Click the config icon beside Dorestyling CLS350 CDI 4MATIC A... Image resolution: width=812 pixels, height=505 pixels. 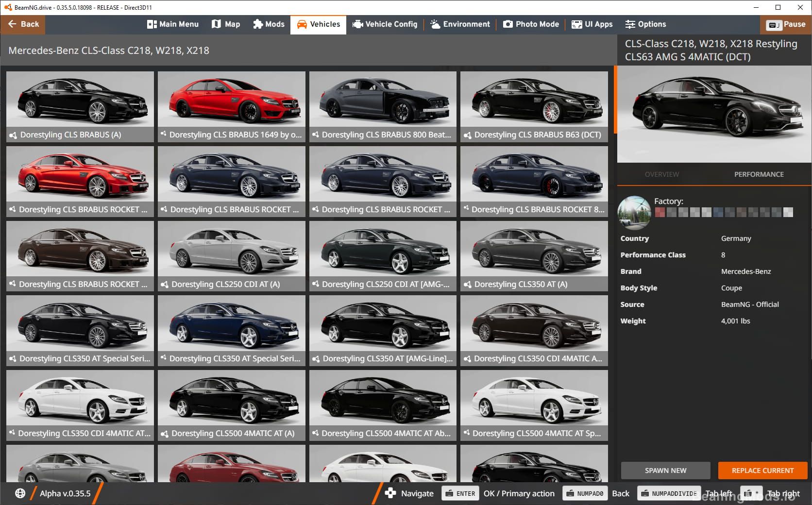click(467, 359)
